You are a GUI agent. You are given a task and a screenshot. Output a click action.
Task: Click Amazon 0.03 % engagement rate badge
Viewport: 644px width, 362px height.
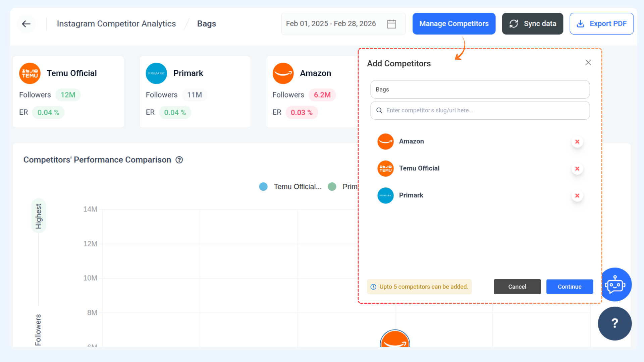(x=302, y=113)
